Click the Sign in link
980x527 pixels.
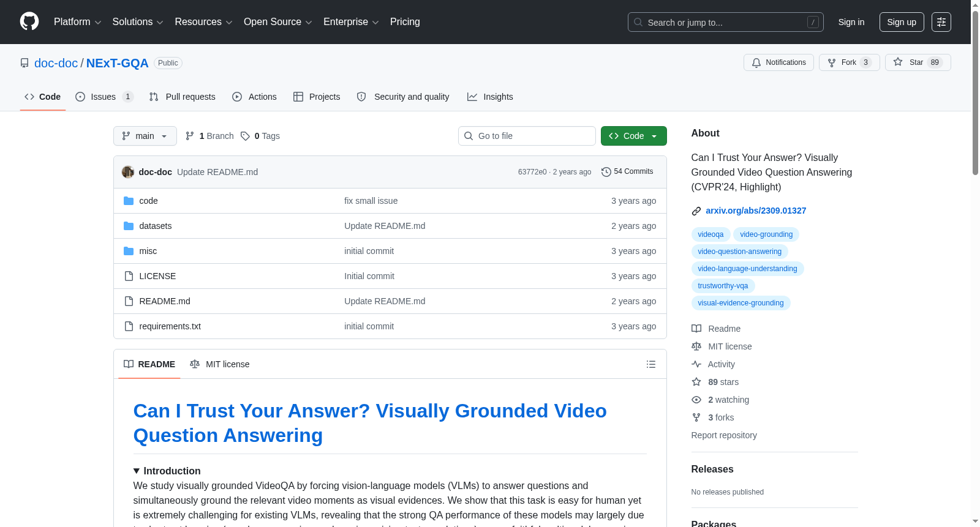point(851,22)
